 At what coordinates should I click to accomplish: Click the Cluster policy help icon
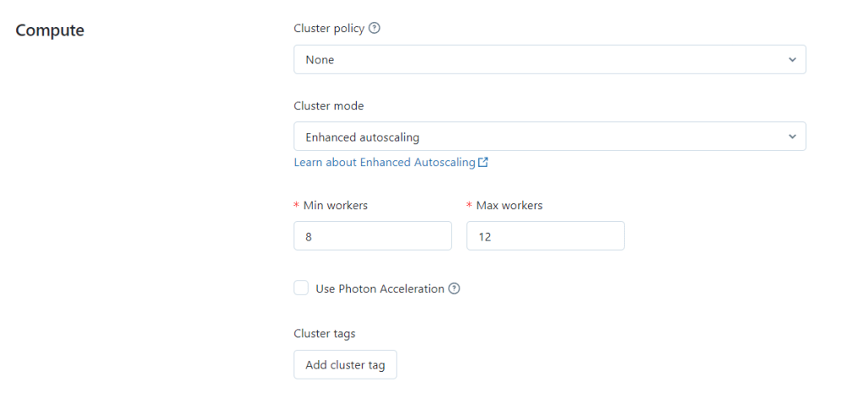pyautogui.click(x=375, y=28)
